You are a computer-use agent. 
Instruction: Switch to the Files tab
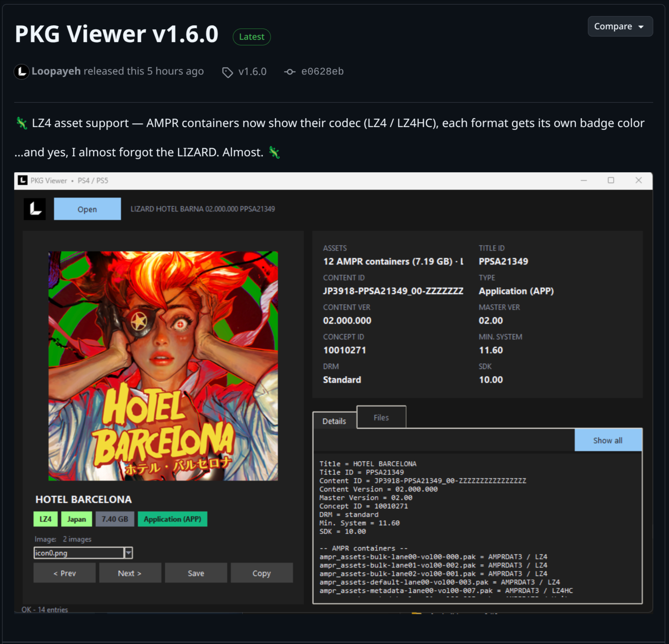pyautogui.click(x=381, y=417)
